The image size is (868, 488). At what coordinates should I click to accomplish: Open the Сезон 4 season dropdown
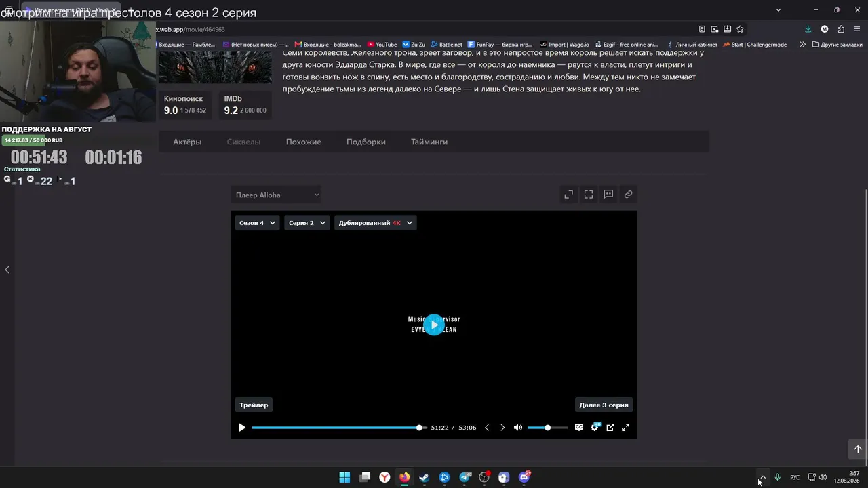pos(257,223)
